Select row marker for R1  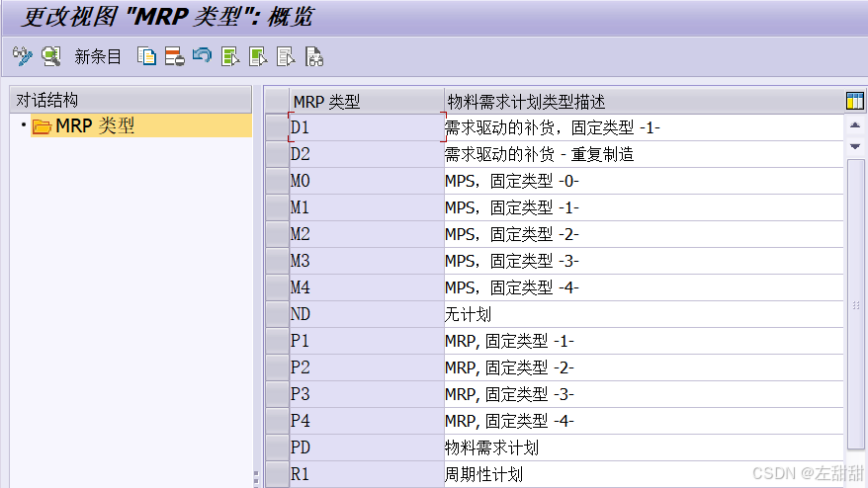click(277, 474)
